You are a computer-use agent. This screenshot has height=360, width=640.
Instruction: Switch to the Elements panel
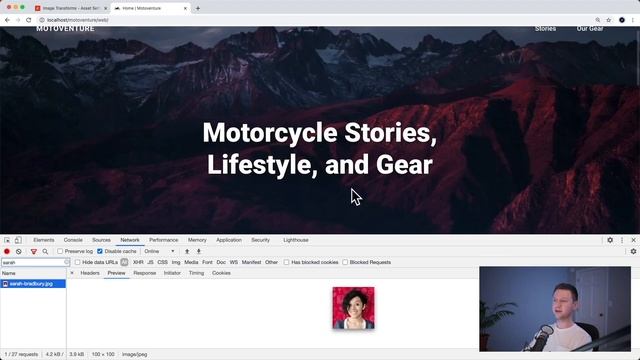click(x=44, y=240)
